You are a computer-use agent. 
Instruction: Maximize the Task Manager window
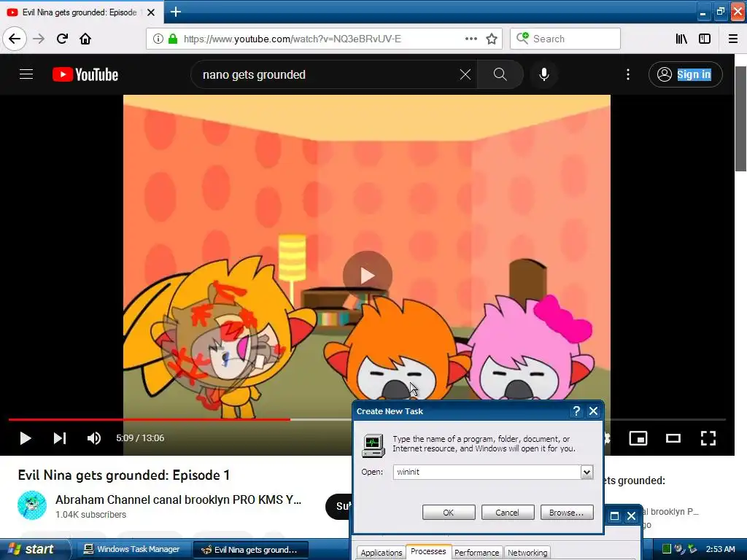click(x=614, y=516)
